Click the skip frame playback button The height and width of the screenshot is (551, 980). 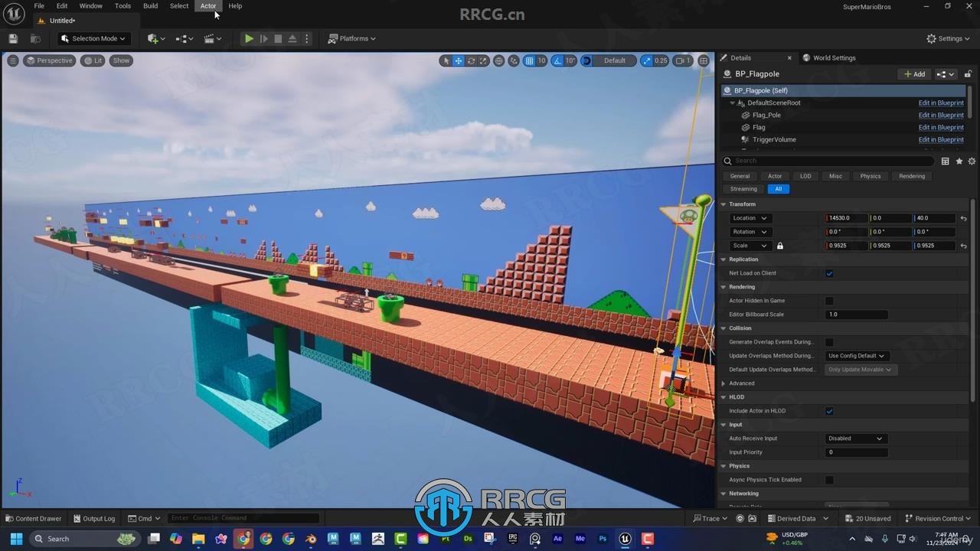[x=263, y=38]
